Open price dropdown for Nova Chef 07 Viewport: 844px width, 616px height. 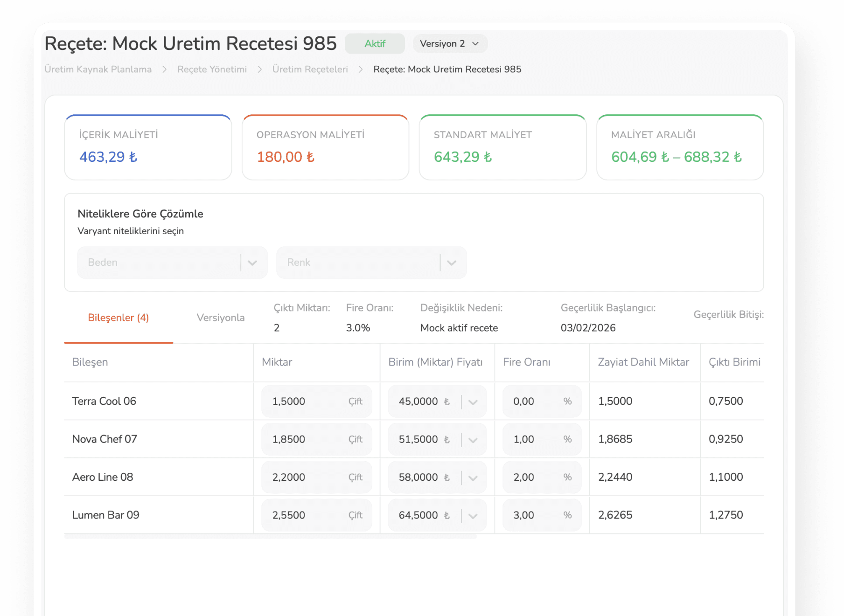(473, 440)
